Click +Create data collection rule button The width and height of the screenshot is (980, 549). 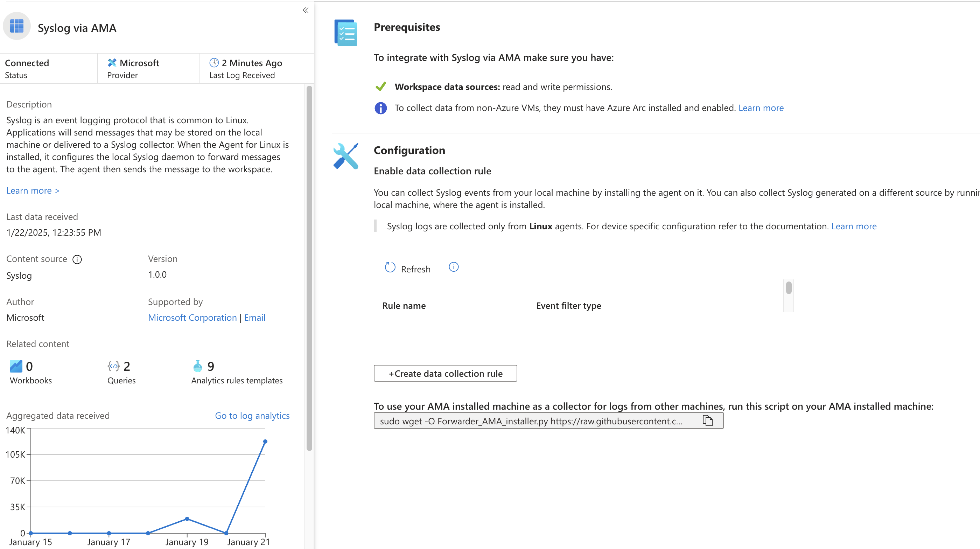[445, 373]
